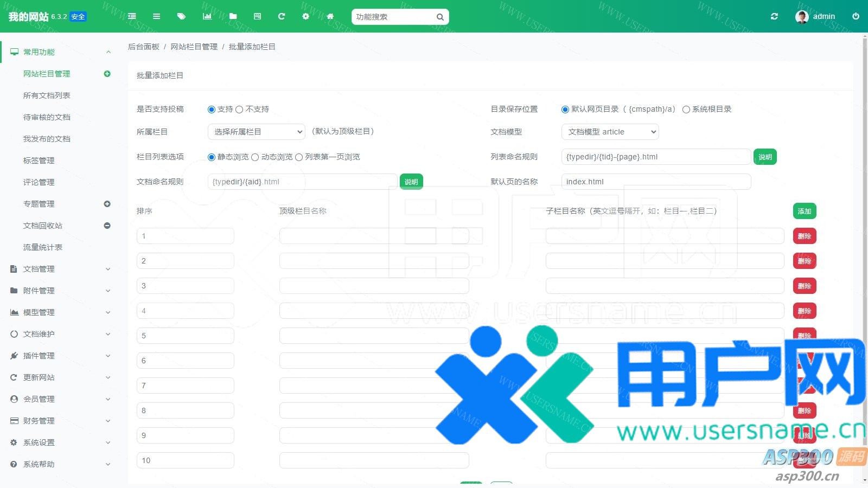Click the settings gear in top toolbar
Viewport: 868px width, 488px height.
305,16
